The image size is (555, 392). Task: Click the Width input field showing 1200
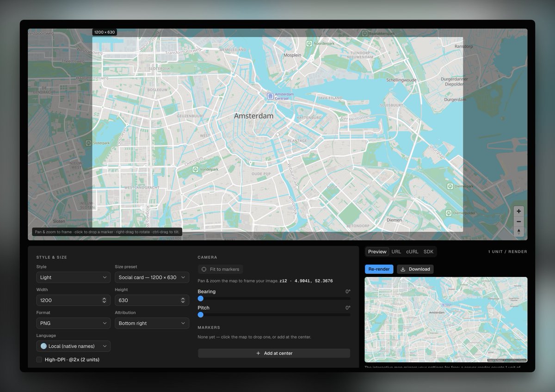(74, 300)
